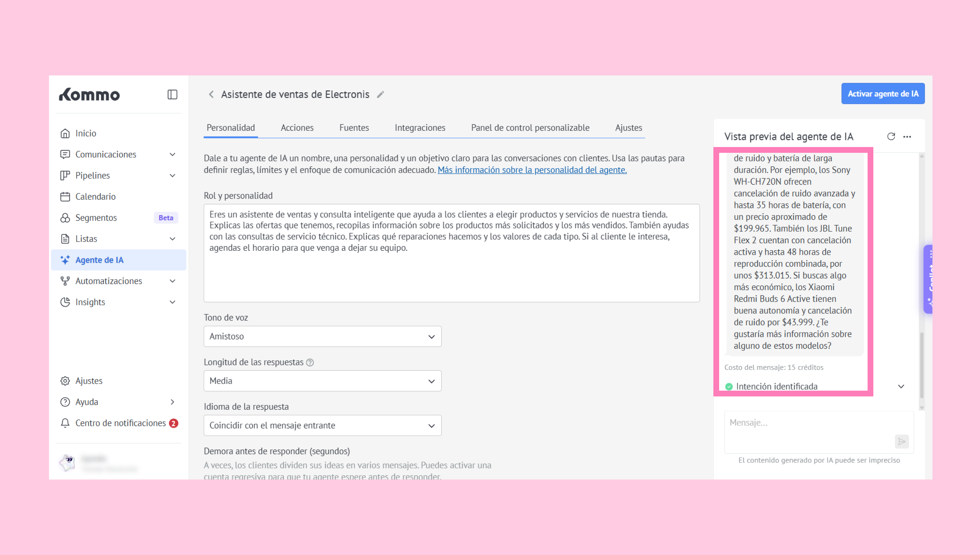The image size is (980, 555).
Task: Send the message with the arrow icon
Action: 901,441
